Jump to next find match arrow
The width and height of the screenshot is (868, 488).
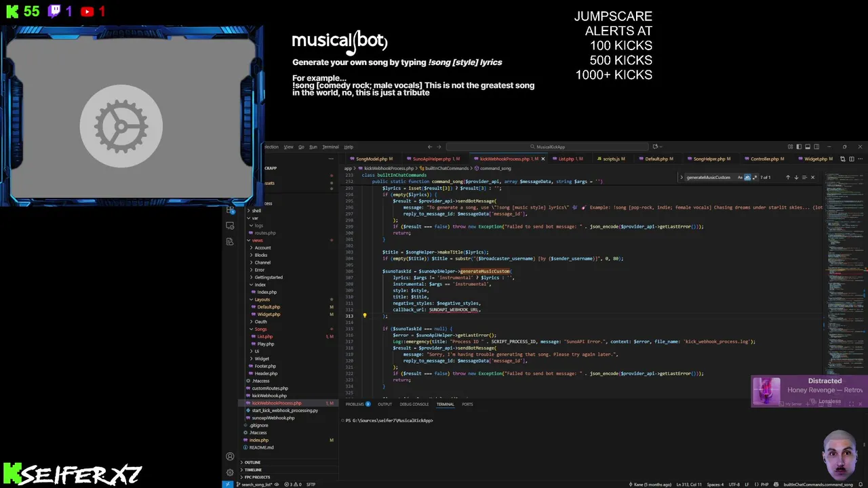click(796, 178)
